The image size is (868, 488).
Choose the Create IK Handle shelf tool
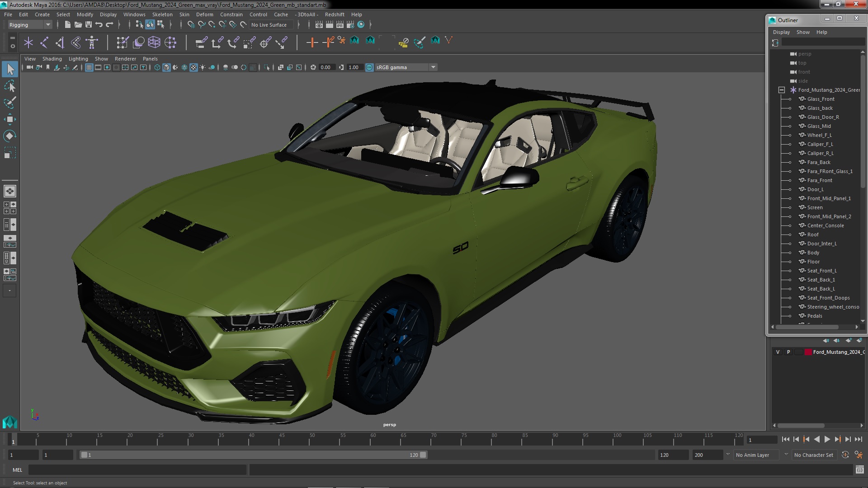click(x=60, y=43)
